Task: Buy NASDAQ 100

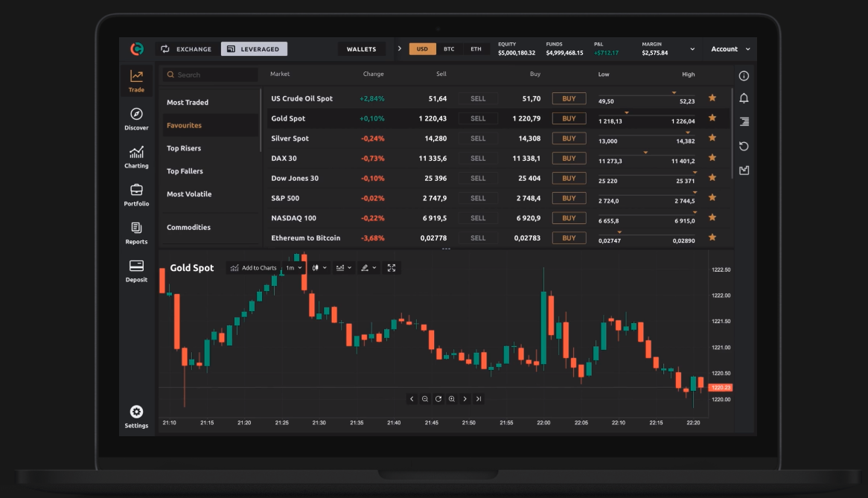Action: point(569,218)
